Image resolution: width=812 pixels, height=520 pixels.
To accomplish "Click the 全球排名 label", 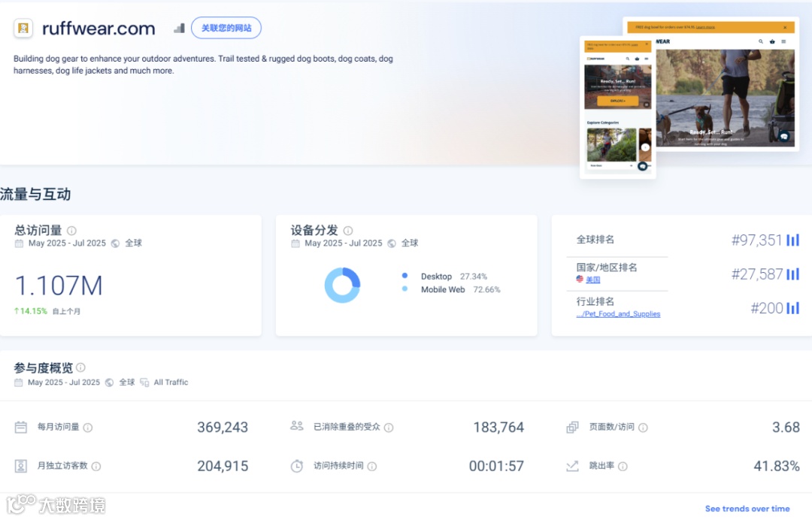I will coord(595,240).
